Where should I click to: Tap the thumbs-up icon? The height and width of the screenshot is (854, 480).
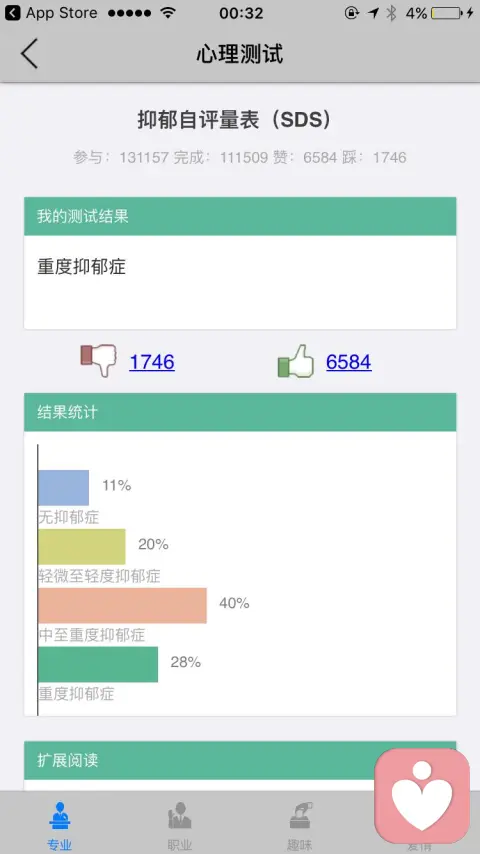point(296,361)
